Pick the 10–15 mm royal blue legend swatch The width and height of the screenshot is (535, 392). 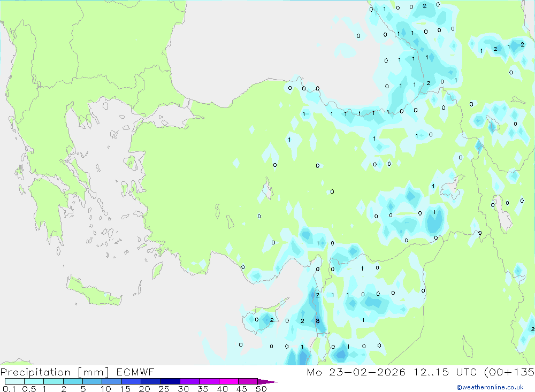[x=112, y=381]
